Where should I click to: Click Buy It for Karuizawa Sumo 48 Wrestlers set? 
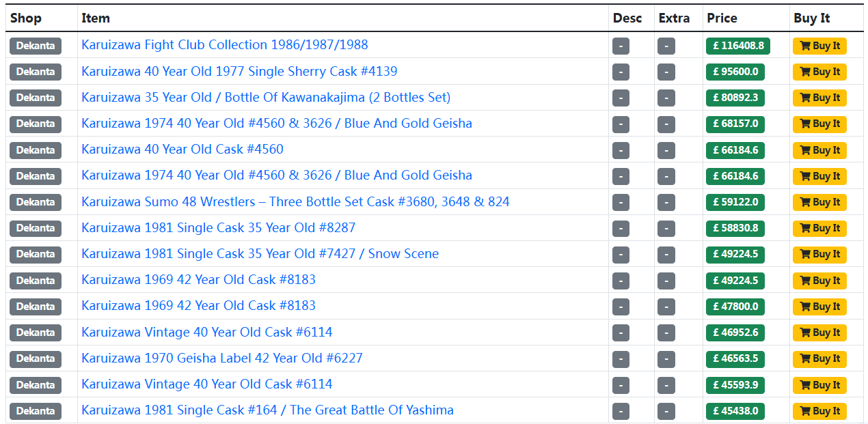[819, 202]
